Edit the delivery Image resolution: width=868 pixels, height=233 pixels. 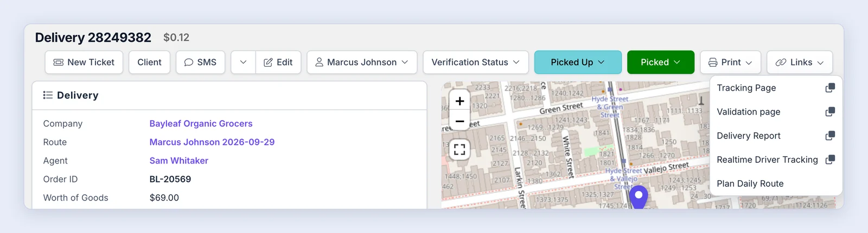(x=278, y=62)
